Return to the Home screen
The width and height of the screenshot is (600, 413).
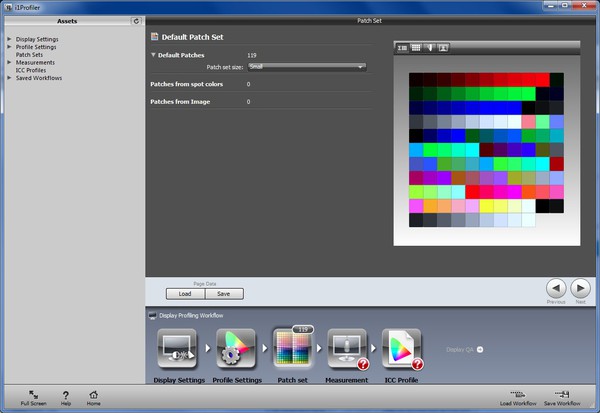[93, 398]
